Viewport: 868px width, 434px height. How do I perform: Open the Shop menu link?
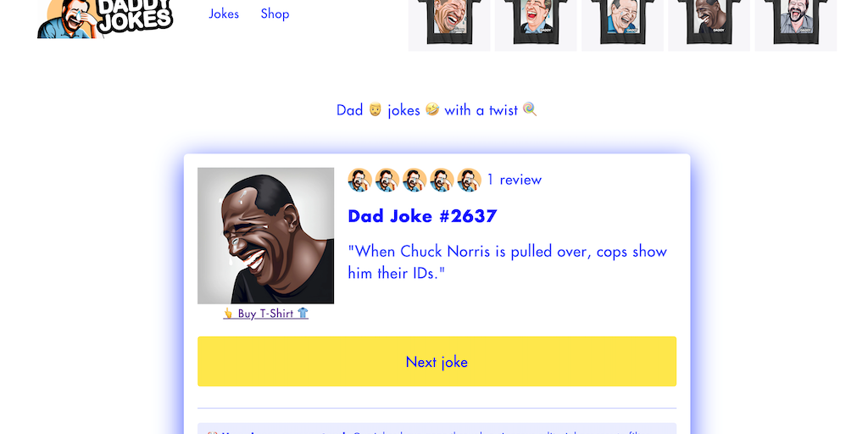[275, 14]
